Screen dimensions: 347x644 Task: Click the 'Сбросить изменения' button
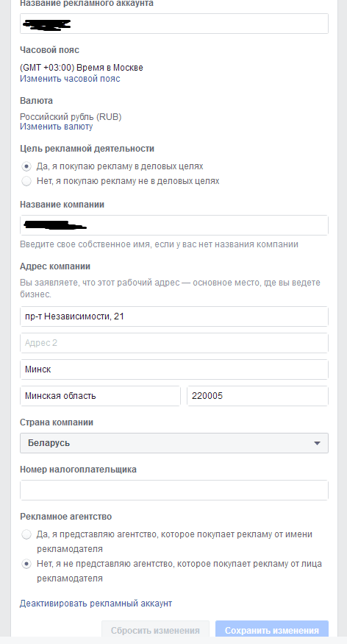pos(155,630)
